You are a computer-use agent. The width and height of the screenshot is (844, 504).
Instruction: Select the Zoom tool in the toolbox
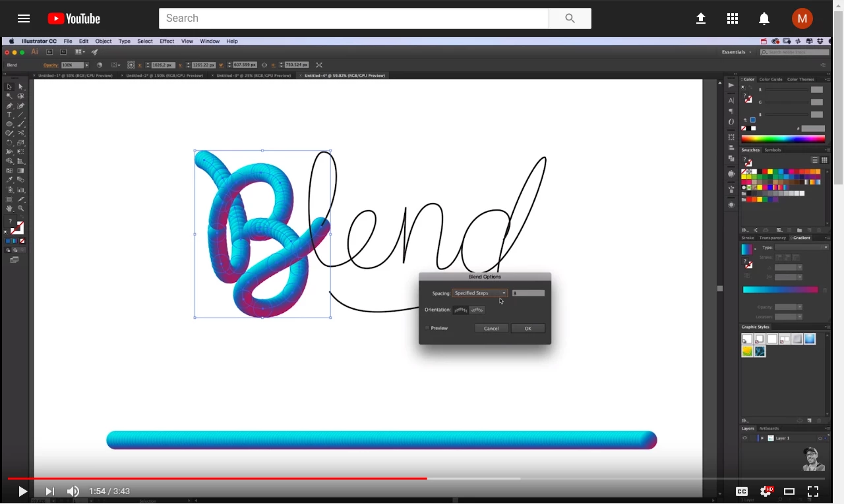tap(20, 208)
